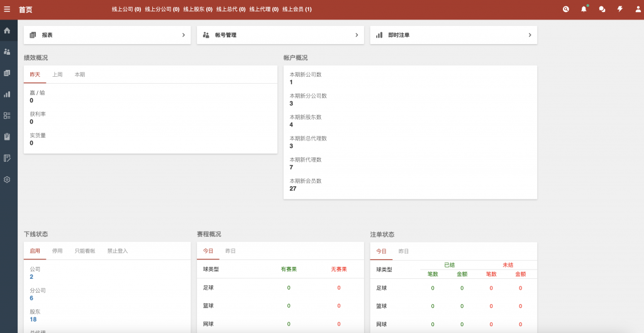
Task: Open account users icon in sidebar
Action: [x=7, y=52]
